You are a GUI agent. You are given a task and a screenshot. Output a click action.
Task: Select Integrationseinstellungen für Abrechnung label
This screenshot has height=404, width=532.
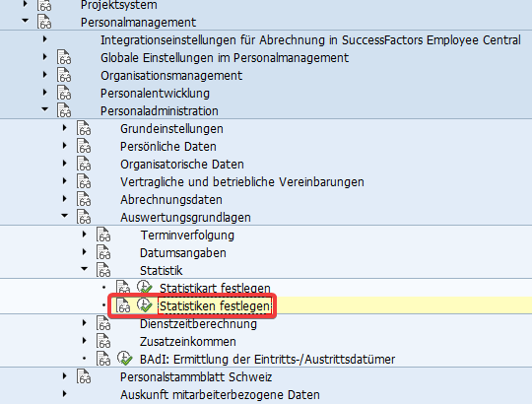[x=310, y=40]
